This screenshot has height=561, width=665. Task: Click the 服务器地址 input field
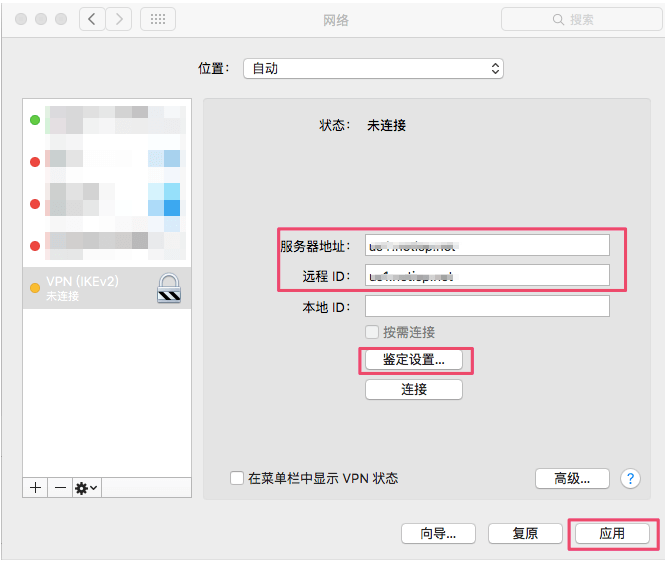pos(487,246)
